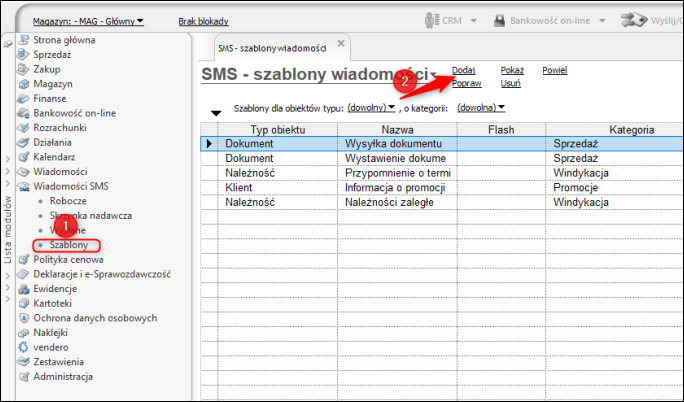Click the Lista modułów vertical label
Viewport: 684px width, 402px height.
[x=7, y=229]
